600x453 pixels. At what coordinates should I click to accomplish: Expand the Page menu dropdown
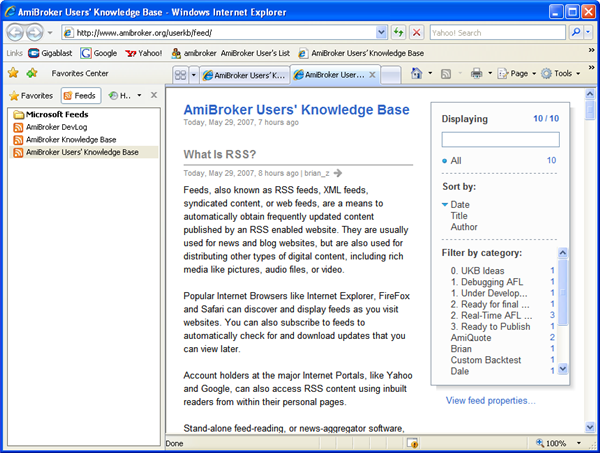point(518,74)
